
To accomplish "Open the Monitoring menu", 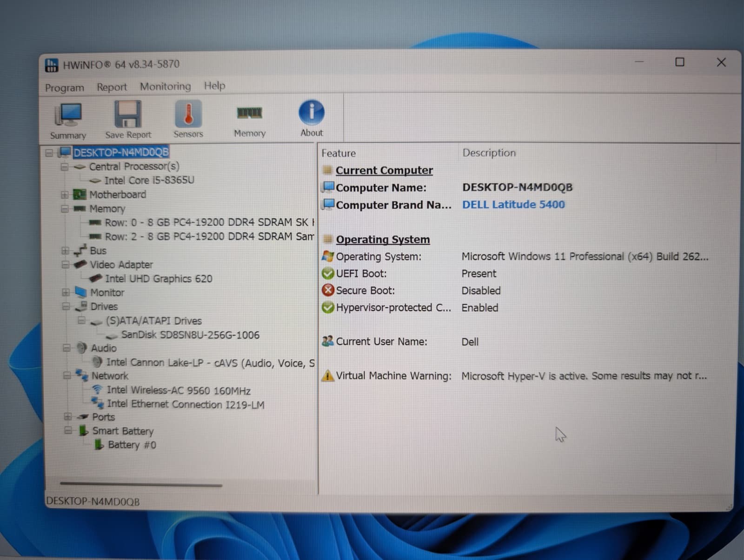I will click(166, 86).
